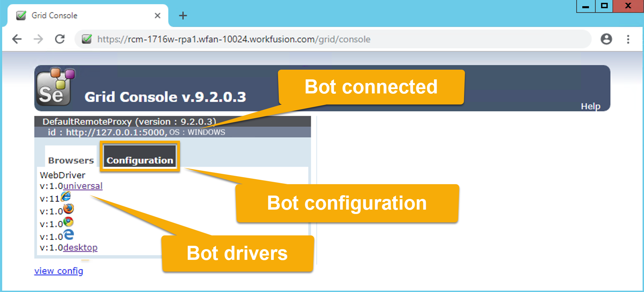Click the OS : WINDOWS text
644x292 pixels.
point(197,132)
